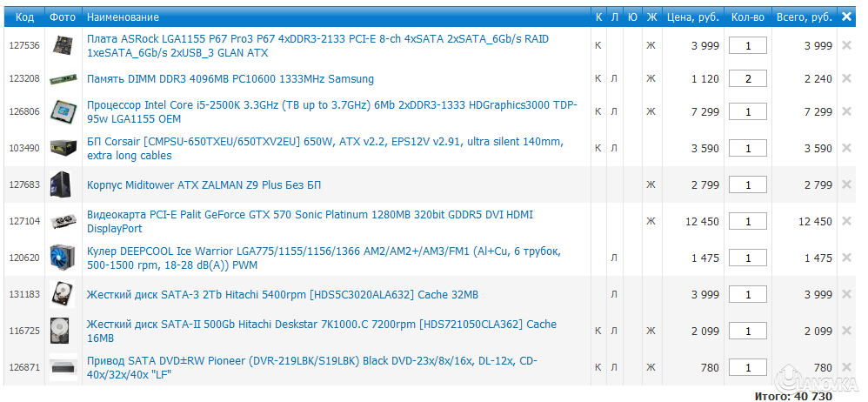Select product code 126806
This screenshot has width=868, height=402.
coord(24,112)
